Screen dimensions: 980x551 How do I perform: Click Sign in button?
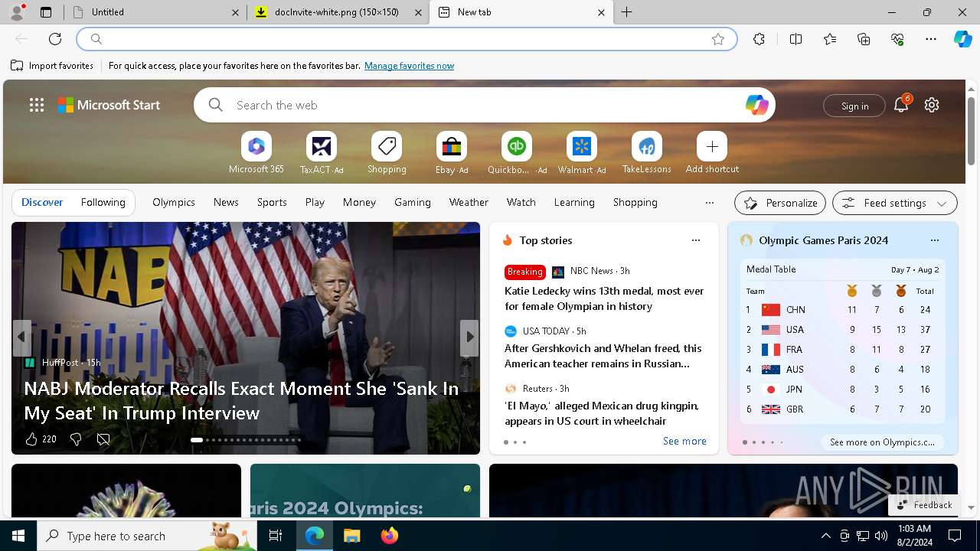tap(854, 106)
